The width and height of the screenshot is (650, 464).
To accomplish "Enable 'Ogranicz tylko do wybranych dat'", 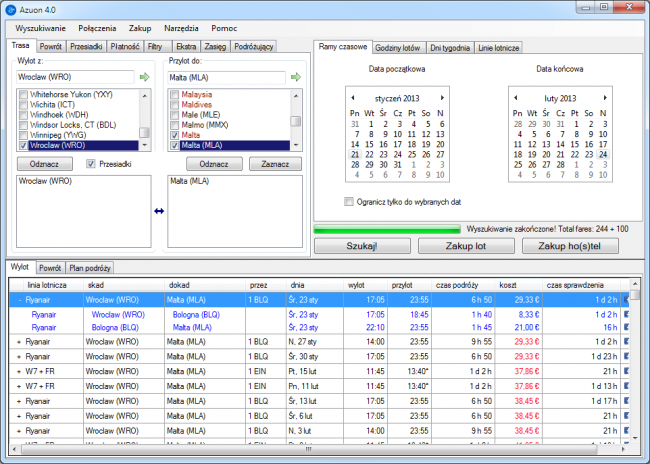I will pyautogui.click(x=348, y=202).
